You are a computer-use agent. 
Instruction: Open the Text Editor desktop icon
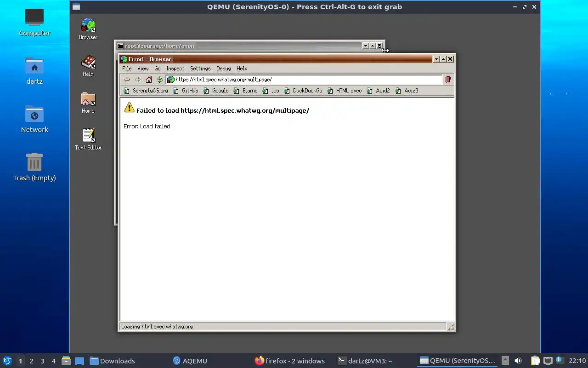(88, 139)
